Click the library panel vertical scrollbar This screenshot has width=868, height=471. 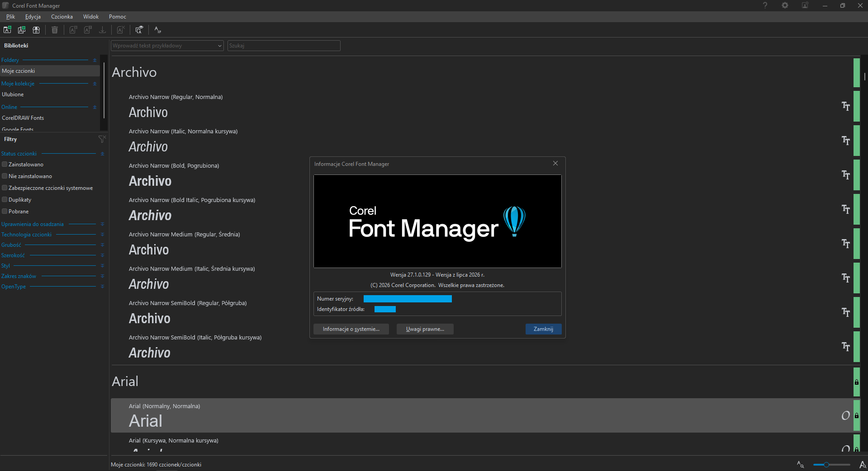[104, 90]
